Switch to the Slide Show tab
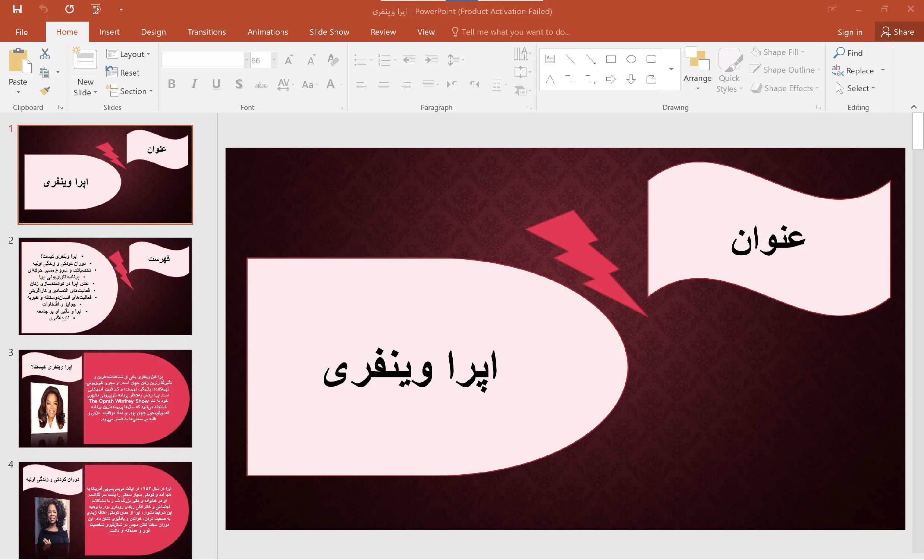Viewport: 924px width, 560px height. 329,32
